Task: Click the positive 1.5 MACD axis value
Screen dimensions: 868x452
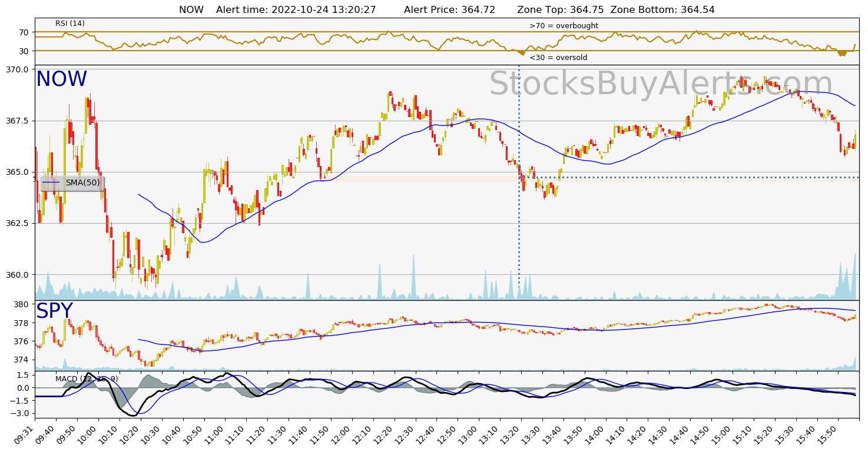Action: click(x=22, y=375)
